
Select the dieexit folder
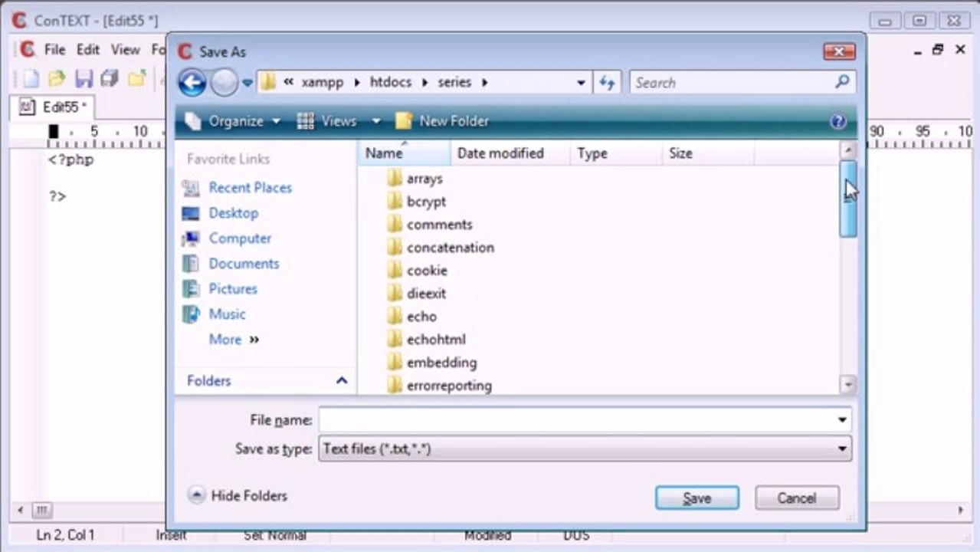[x=416, y=294]
